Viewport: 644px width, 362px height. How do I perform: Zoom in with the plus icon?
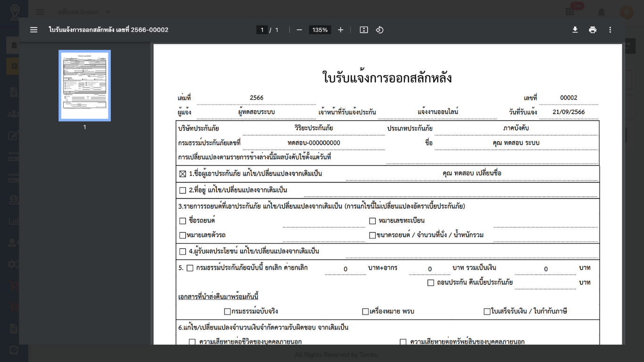(x=340, y=30)
